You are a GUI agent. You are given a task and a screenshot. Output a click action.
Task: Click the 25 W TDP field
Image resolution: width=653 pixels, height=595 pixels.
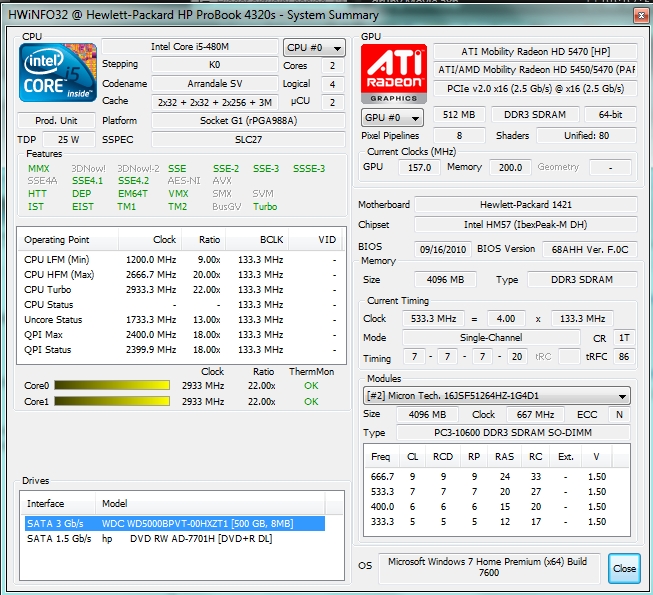click(69, 139)
